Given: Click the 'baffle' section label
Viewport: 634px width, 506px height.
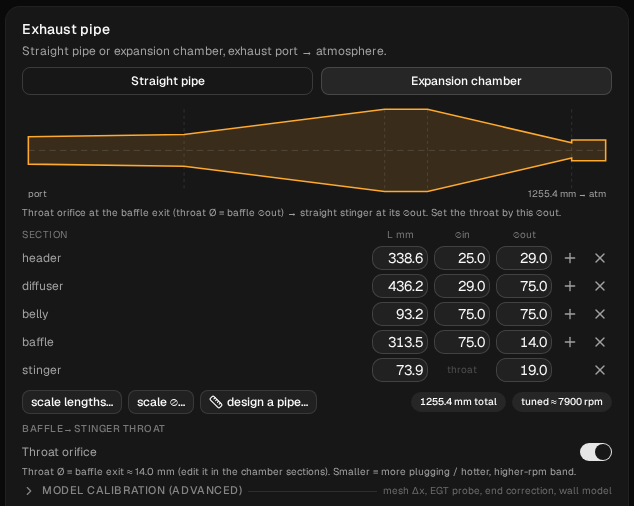Looking at the screenshot, I should [38, 342].
